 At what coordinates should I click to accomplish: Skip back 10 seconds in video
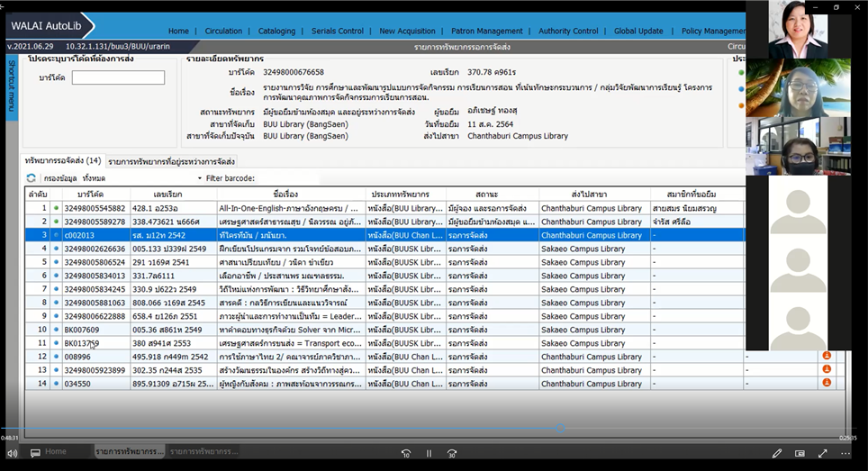pyautogui.click(x=406, y=453)
